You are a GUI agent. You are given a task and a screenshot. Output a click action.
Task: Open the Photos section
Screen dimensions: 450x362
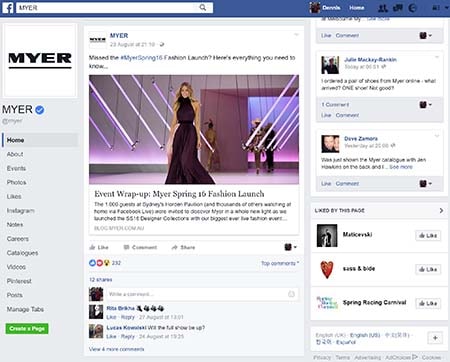click(16, 182)
